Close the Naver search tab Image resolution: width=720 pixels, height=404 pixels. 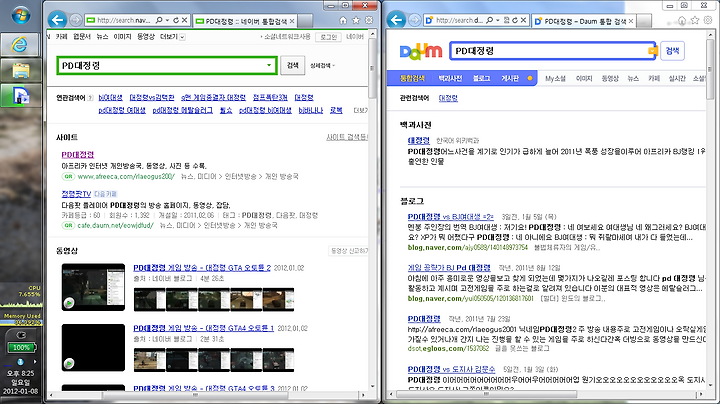(x=292, y=21)
